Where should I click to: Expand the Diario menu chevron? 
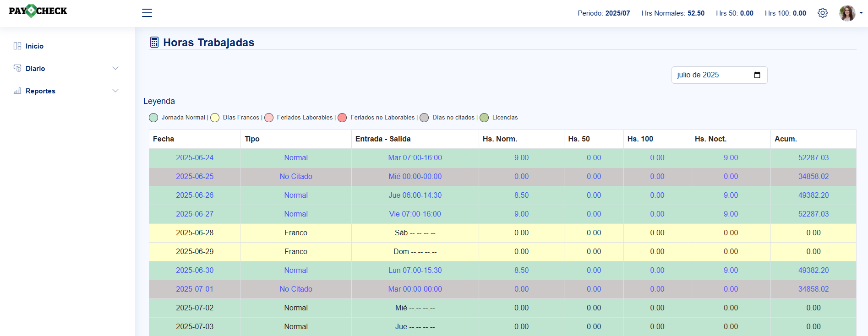(115, 68)
